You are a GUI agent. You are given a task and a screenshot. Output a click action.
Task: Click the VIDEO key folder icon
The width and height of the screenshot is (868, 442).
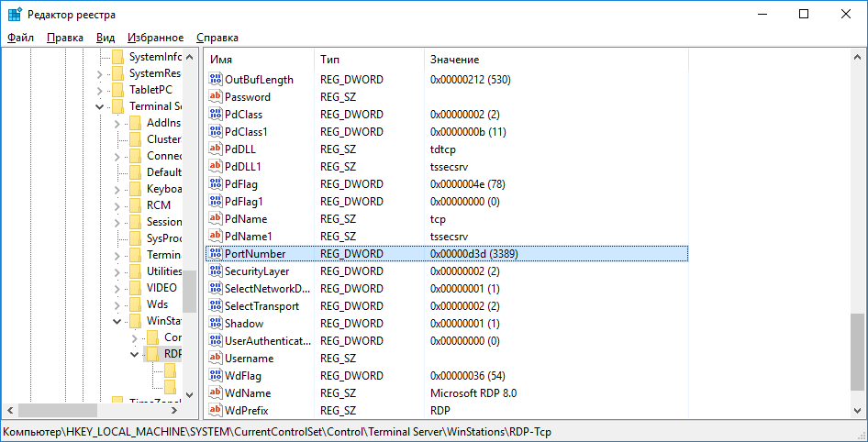click(134, 287)
